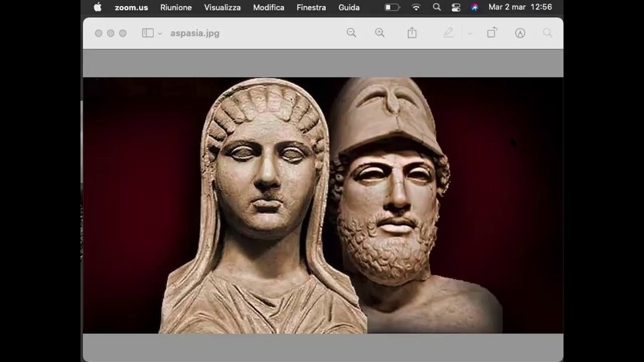Open the Modifica menu
This screenshot has height=362, width=644.
pos(269,8)
